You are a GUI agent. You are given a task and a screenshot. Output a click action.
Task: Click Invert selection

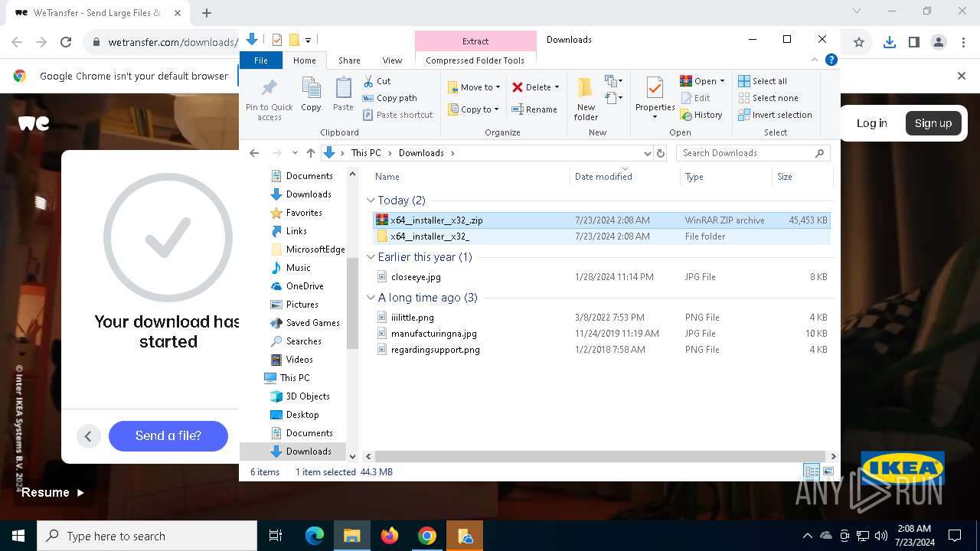click(x=775, y=115)
